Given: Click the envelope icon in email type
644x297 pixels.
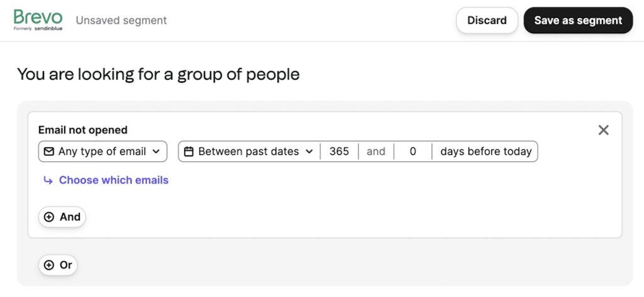Looking at the screenshot, I should click(x=48, y=151).
